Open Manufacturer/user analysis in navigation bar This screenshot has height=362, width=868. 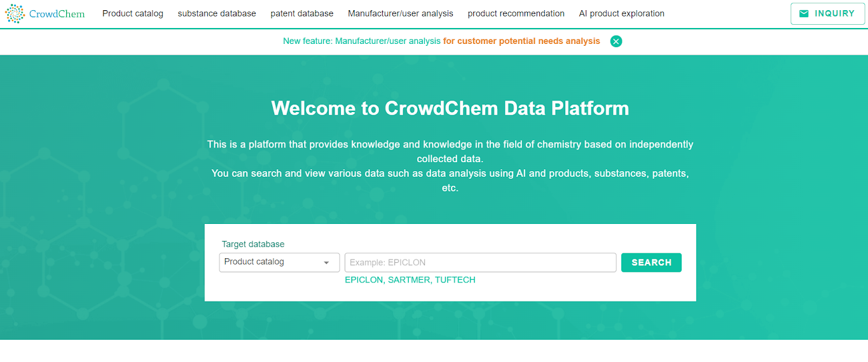point(401,13)
